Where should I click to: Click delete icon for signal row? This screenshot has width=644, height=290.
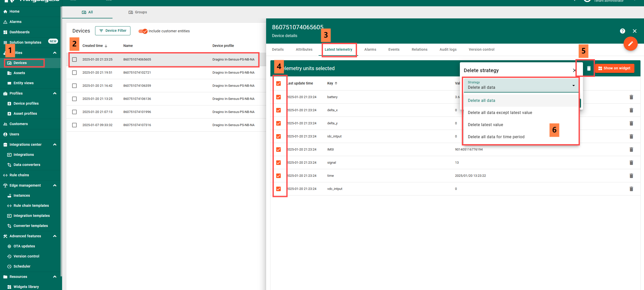[x=631, y=163]
